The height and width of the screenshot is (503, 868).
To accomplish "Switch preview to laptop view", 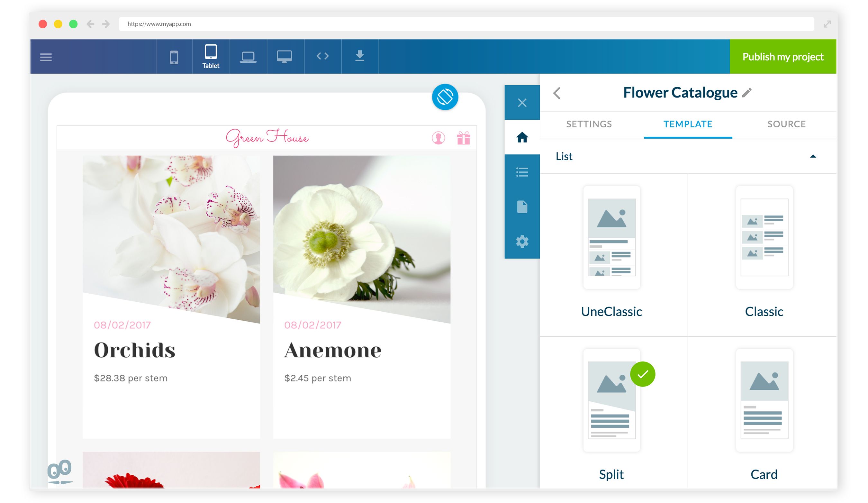I will (x=248, y=57).
